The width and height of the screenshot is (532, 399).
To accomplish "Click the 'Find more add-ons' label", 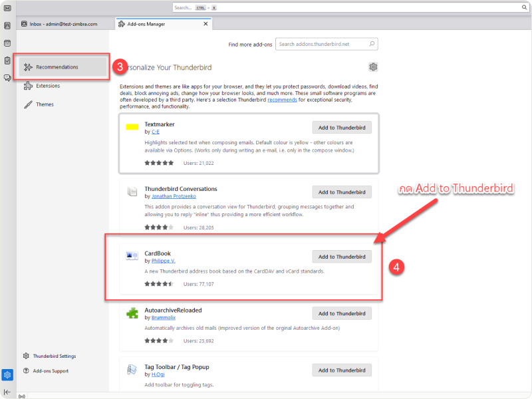I will (250, 45).
